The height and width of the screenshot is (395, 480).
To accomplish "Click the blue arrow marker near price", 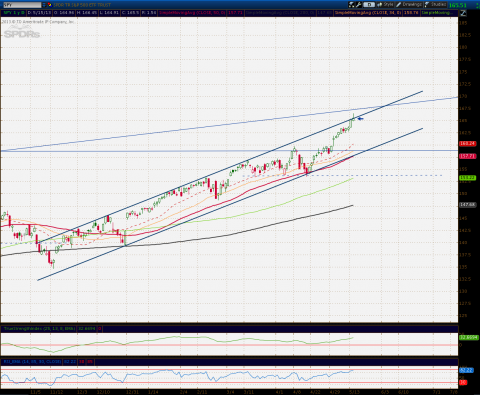I will (360, 118).
